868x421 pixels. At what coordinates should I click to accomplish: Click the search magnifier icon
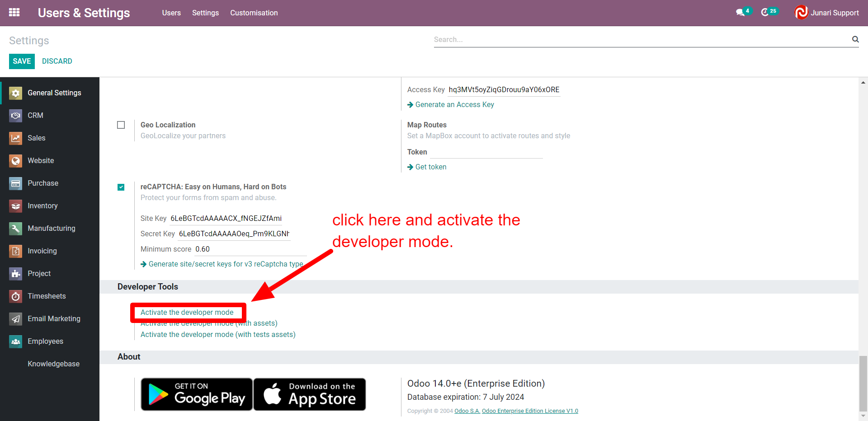(x=855, y=39)
